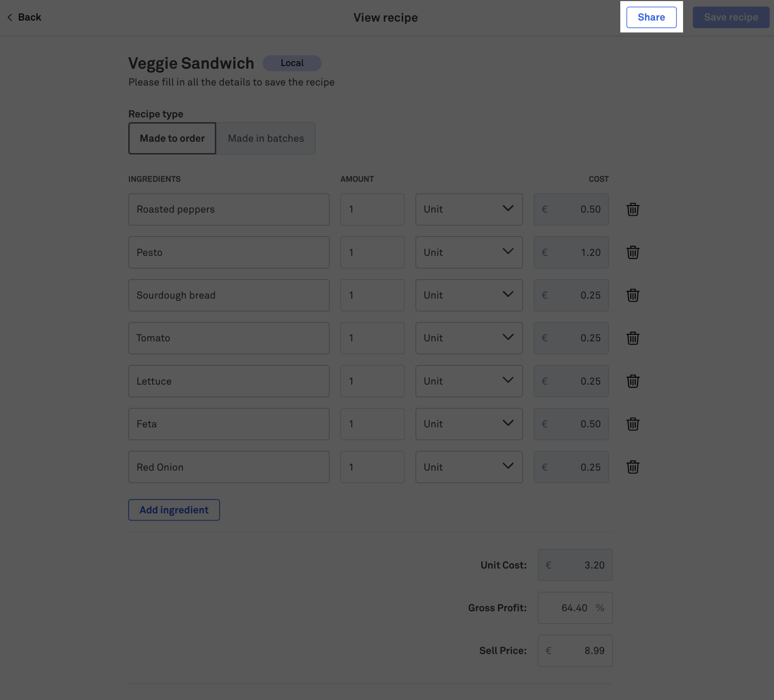774x700 pixels.
Task: Click trash icon next to Pesto
Action: point(633,252)
